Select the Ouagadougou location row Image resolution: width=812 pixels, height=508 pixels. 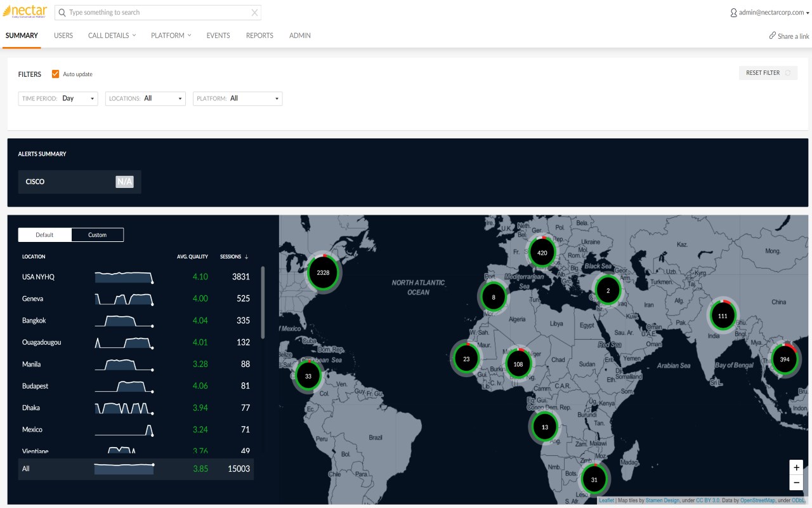tap(136, 342)
